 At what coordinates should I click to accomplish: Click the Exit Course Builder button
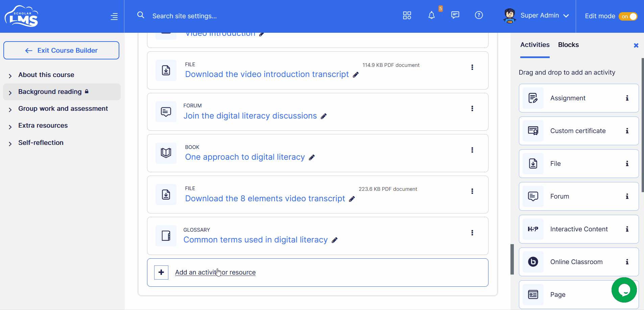pos(61,50)
